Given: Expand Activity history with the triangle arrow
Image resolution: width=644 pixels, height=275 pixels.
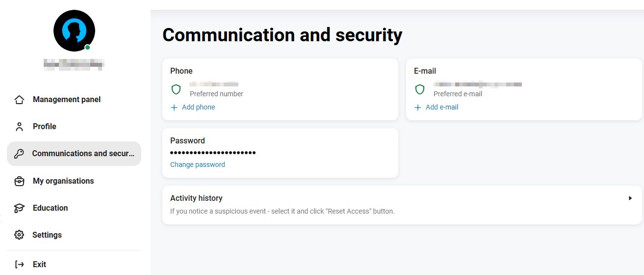Looking at the screenshot, I should 630,198.
